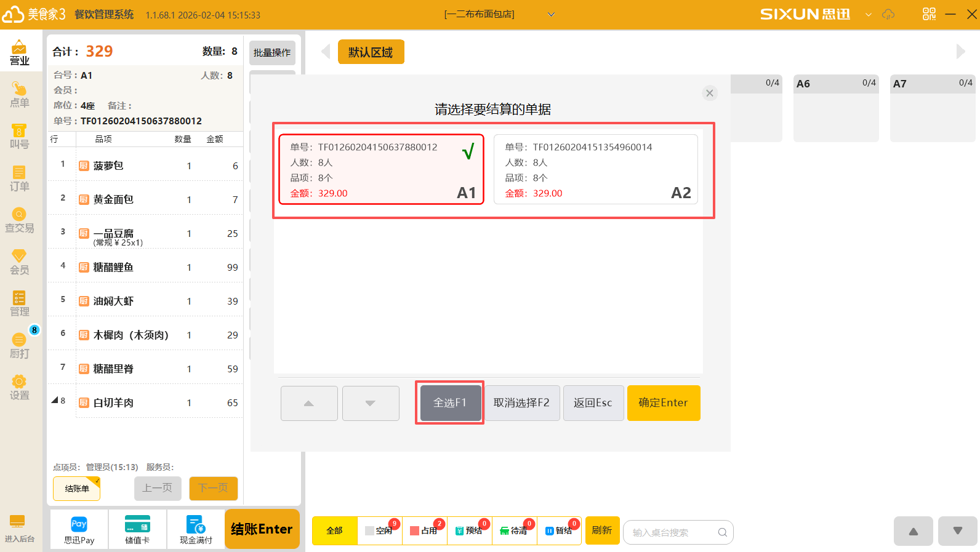Expand the store name dropdown arrow

(551, 14)
